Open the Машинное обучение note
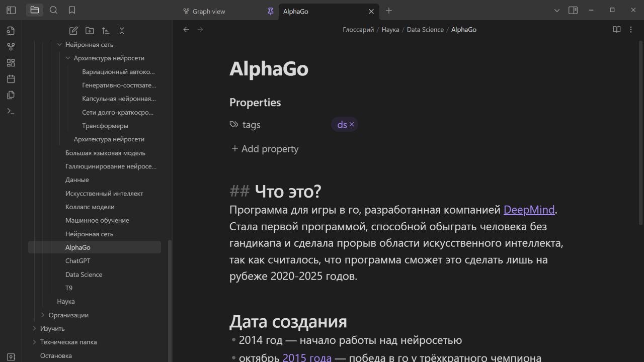This screenshot has height=362, width=644. [97, 221]
